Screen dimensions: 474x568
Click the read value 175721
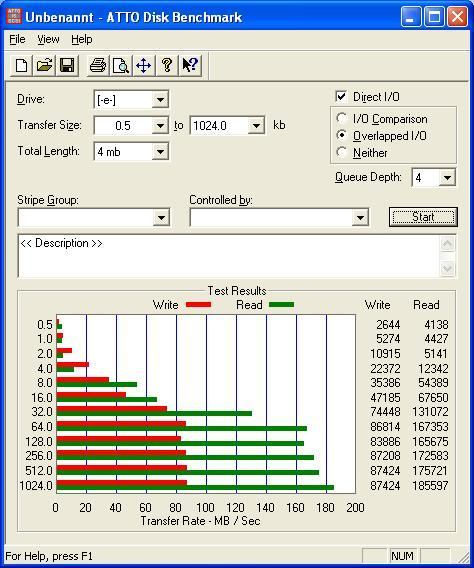pos(431,471)
